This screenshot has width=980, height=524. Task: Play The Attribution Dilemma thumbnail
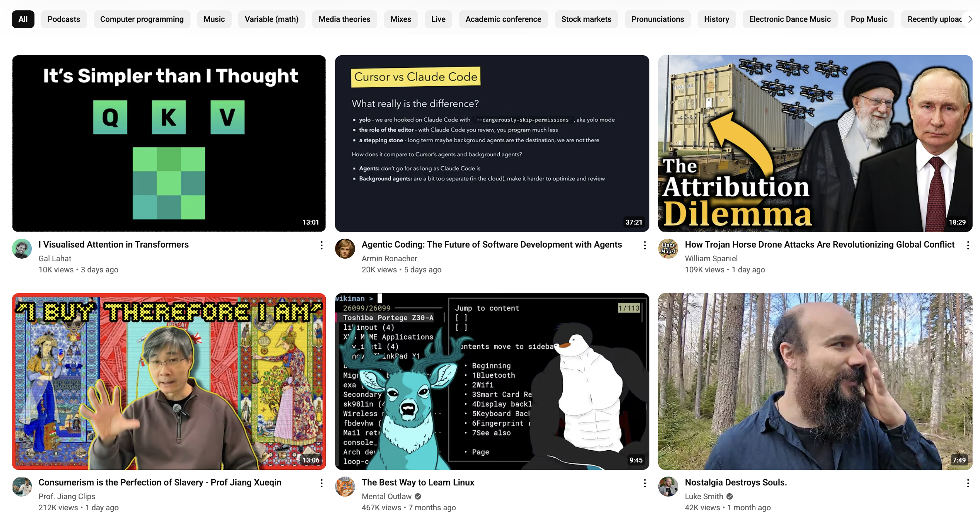pyautogui.click(x=815, y=143)
